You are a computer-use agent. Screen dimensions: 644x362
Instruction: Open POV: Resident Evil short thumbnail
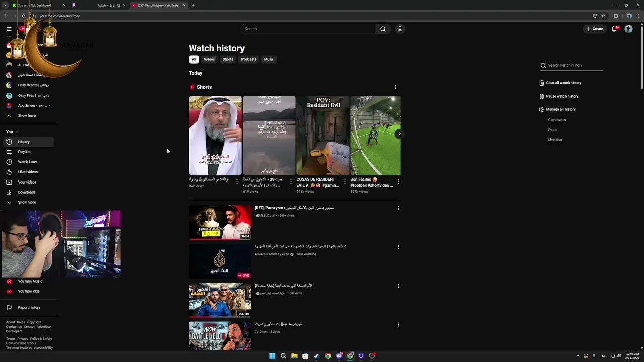coord(323,135)
